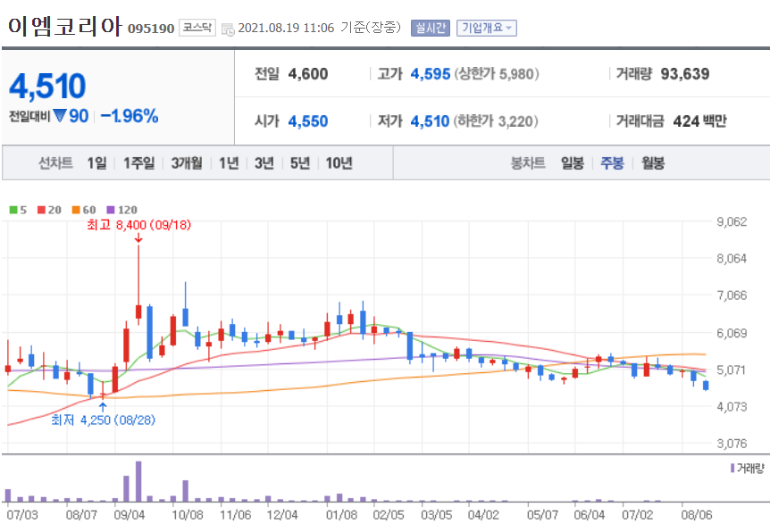
Task: Click the current price 4,510
Action: [47, 86]
